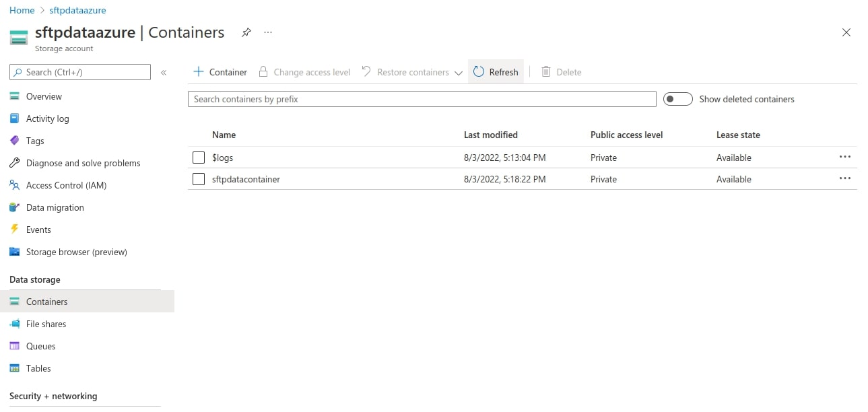
Task: Open the sftpdatacontainer container
Action: point(246,179)
